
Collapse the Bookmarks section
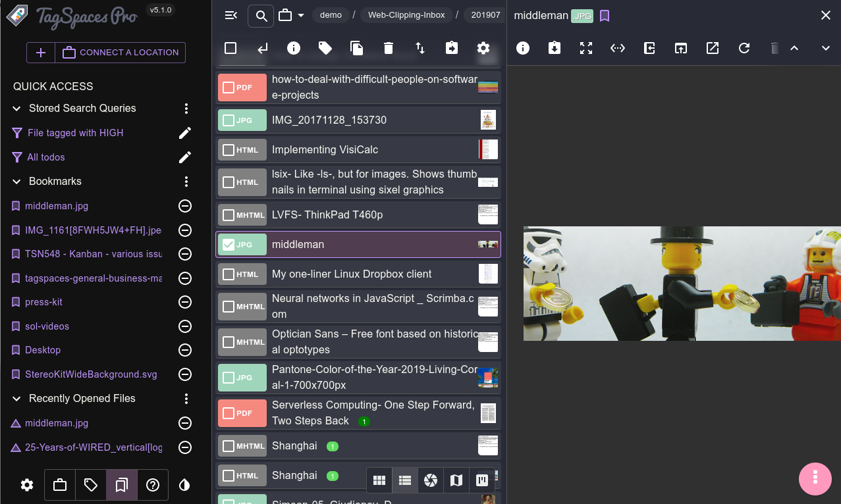pyautogui.click(x=17, y=182)
